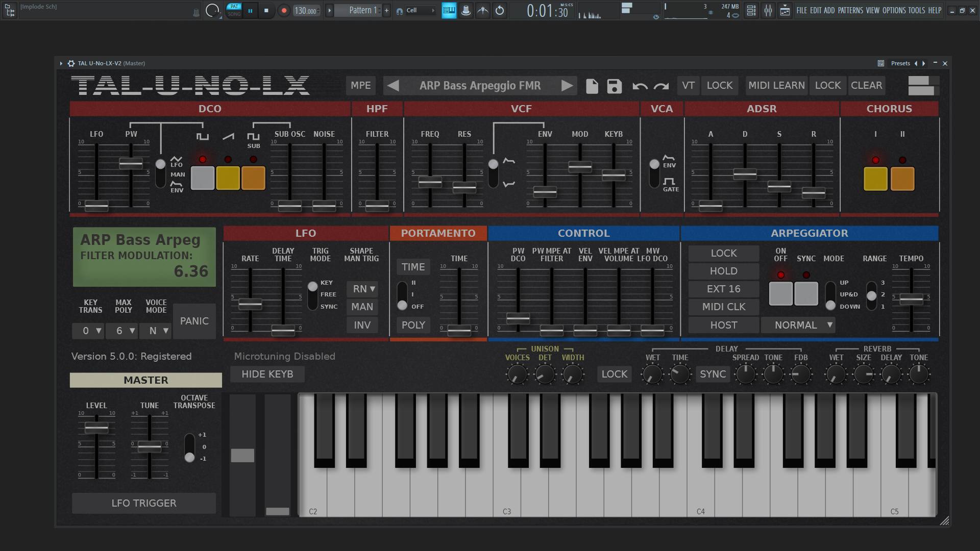Switch the VCA ENV/GATE selector
980x551 pixels.
[654, 173]
